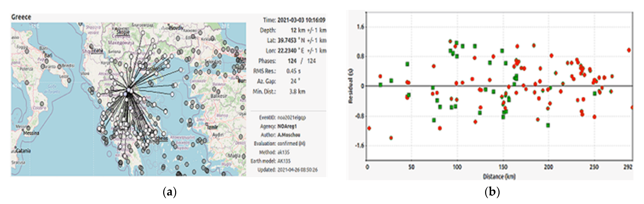Click the Catania city label on the map
Image resolution: width=644 pixels, height=204 pixels.
click(x=23, y=151)
